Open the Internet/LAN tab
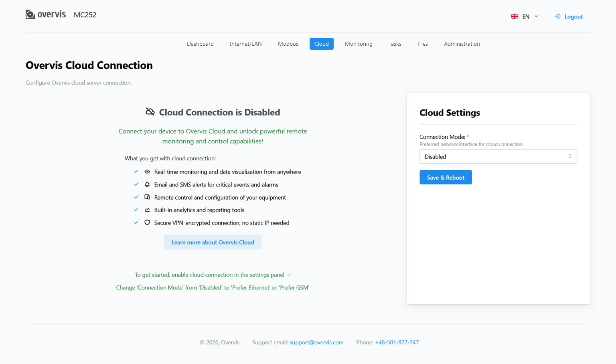 (245, 44)
